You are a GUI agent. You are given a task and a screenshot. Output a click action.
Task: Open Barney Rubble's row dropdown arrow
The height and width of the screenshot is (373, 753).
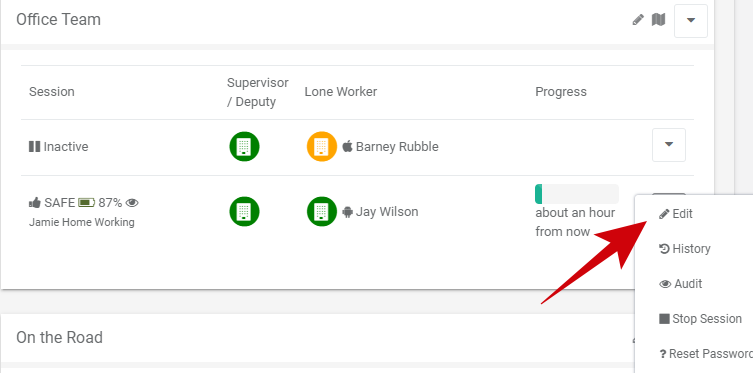click(x=668, y=144)
